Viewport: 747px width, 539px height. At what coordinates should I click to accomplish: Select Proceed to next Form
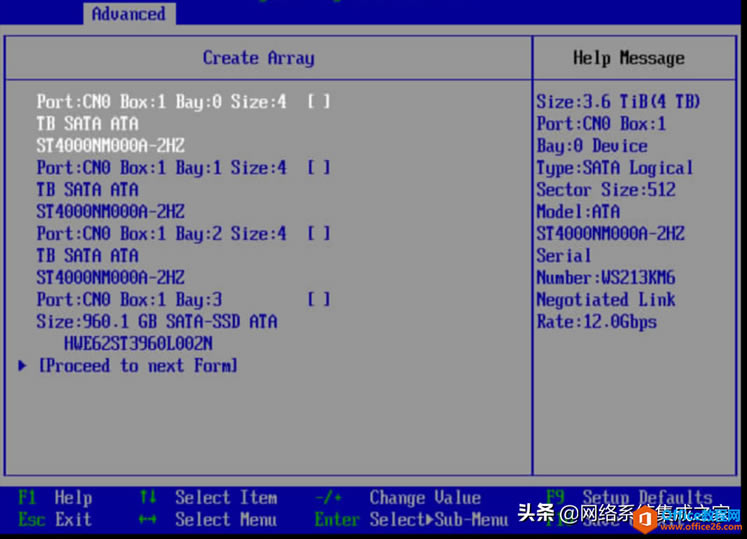[x=138, y=366]
